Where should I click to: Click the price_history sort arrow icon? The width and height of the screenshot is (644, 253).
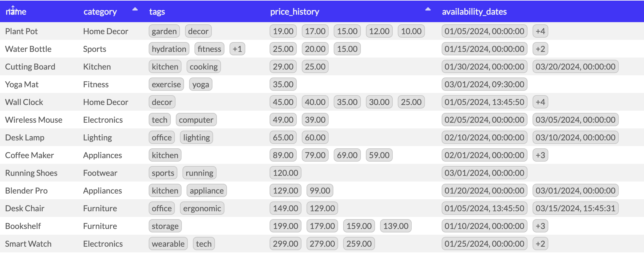[428, 9]
